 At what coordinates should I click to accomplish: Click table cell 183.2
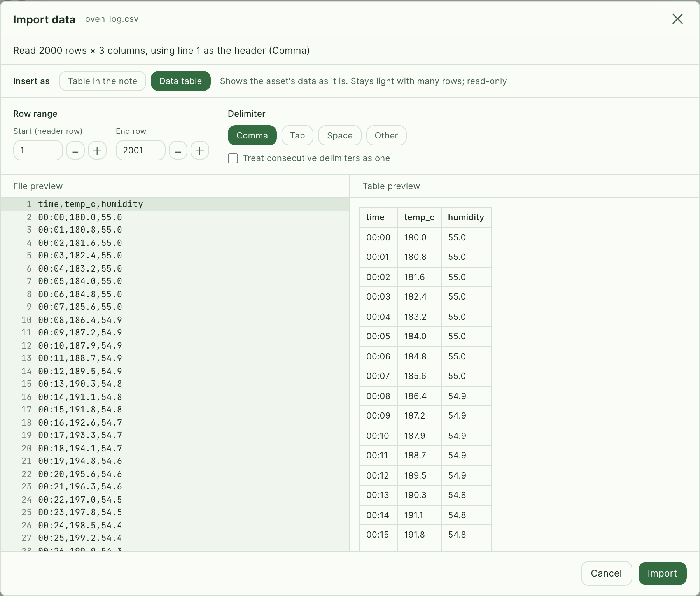pyautogui.click(x=420, y=317)
